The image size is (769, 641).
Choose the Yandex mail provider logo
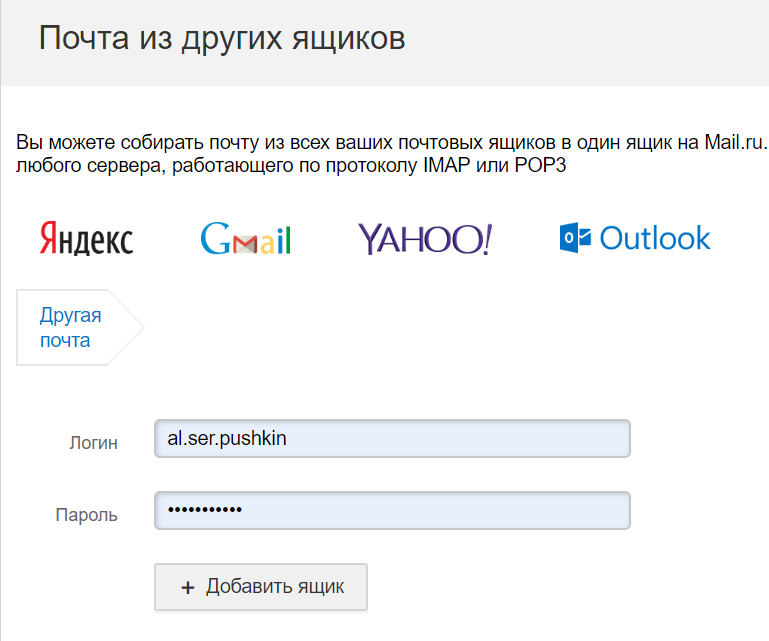pos(86,238)
